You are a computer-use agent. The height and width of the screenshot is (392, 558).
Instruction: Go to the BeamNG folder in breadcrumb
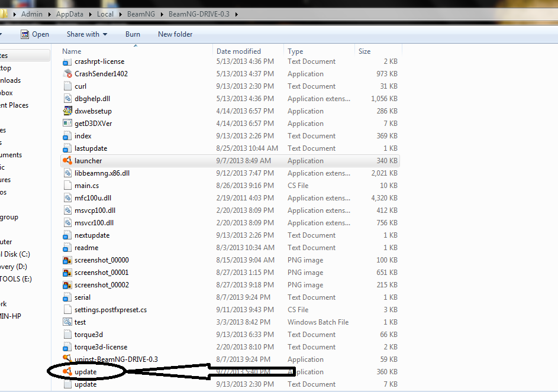point(141,14)
